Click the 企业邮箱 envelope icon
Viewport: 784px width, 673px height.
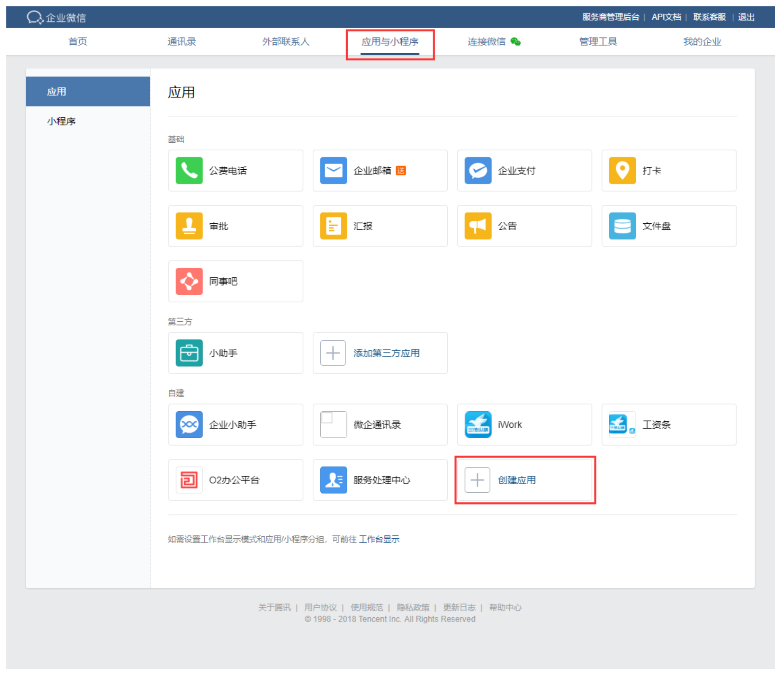[x=333, y=171]
